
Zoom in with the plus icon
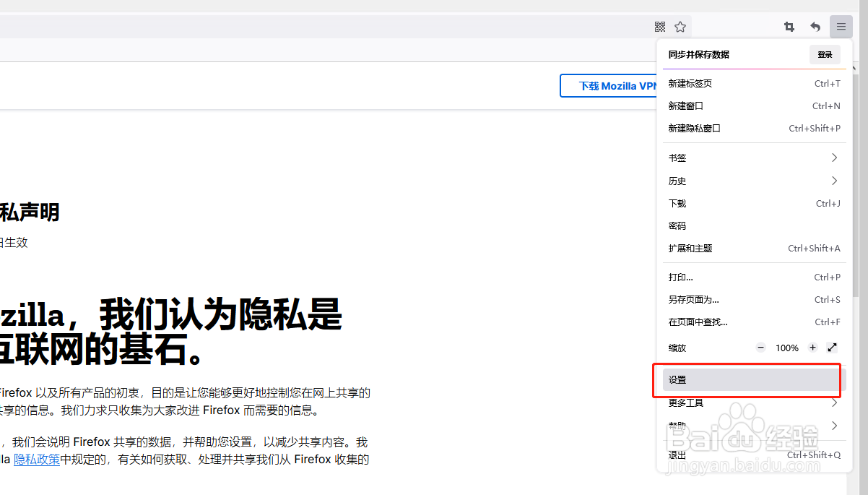pyautogui.click(x=812, y=348)
